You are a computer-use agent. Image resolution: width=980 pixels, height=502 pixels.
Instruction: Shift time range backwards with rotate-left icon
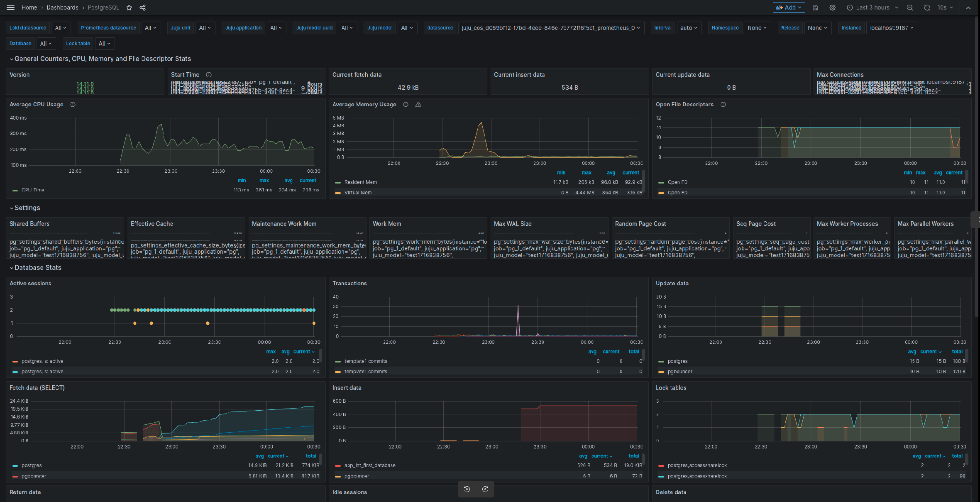coord(467,489)
